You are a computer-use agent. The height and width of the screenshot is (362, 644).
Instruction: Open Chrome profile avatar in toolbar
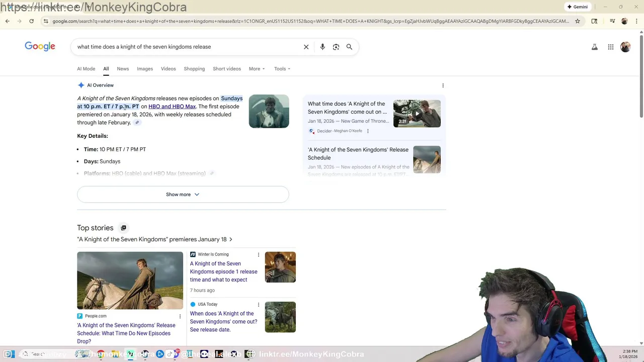[624, 21]
